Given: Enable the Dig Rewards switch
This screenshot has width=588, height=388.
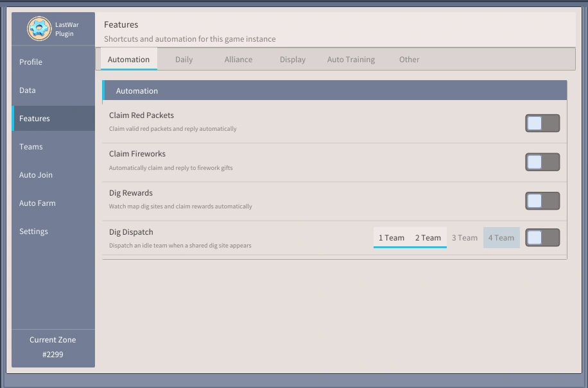Looking at the screenshot, I should point(542,201).
